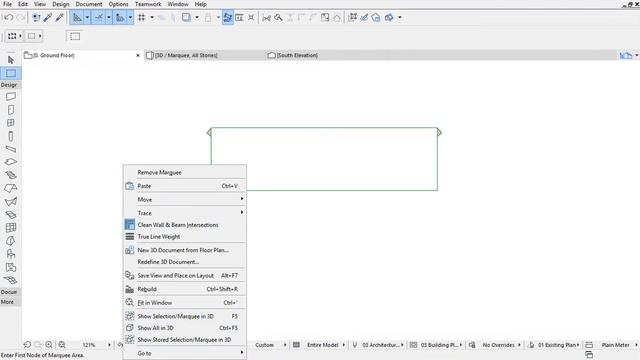
Task: Toggle the Guide Lines button in toolbar
Action: (x=77, y=18)
